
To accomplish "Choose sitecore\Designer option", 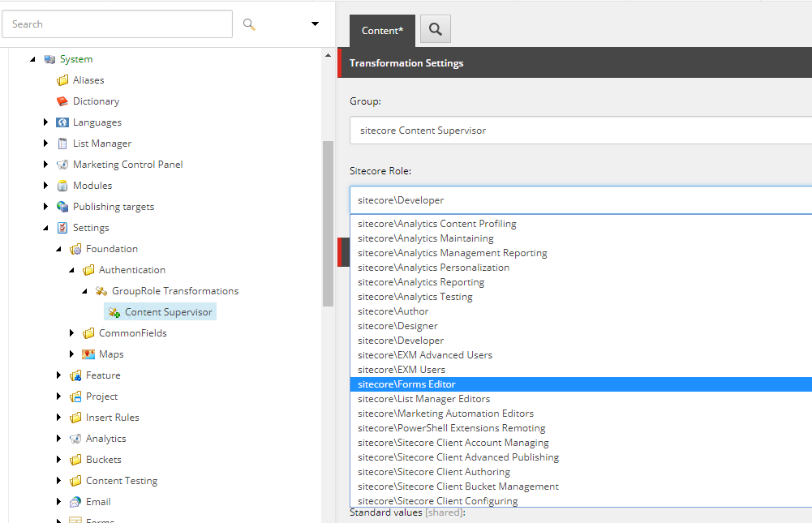I will point(581,326).
